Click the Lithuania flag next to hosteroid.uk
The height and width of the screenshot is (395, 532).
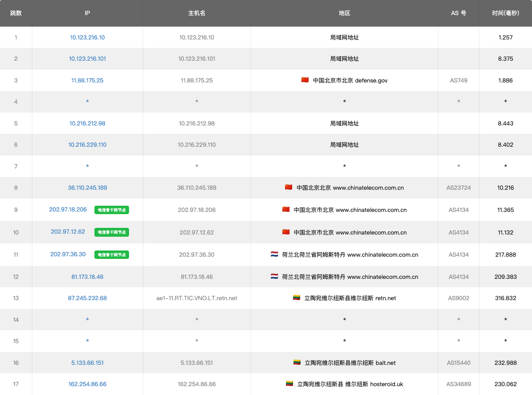tap(289, 384)
